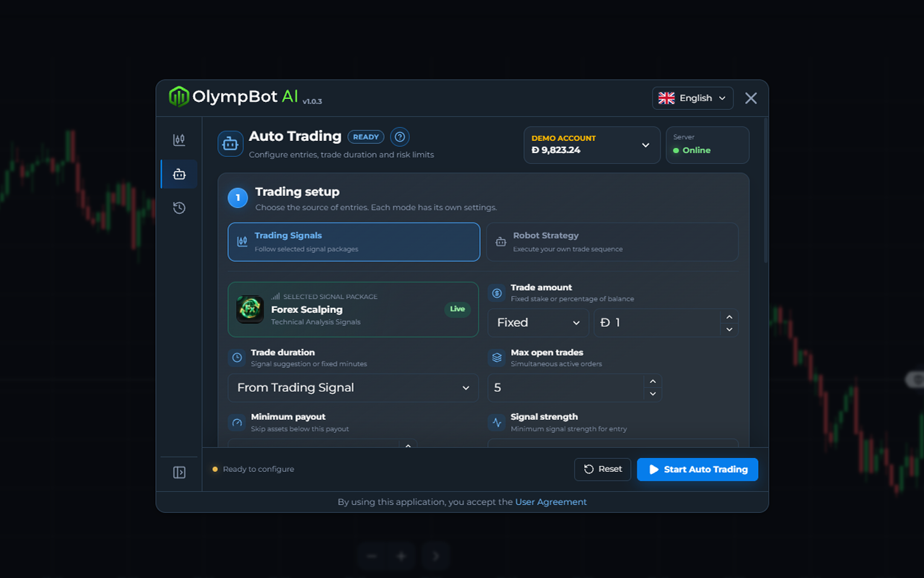Click the Trade duration clock icon
The height and width of the screenshot is (578, 924).
click(x=237, y=358)
